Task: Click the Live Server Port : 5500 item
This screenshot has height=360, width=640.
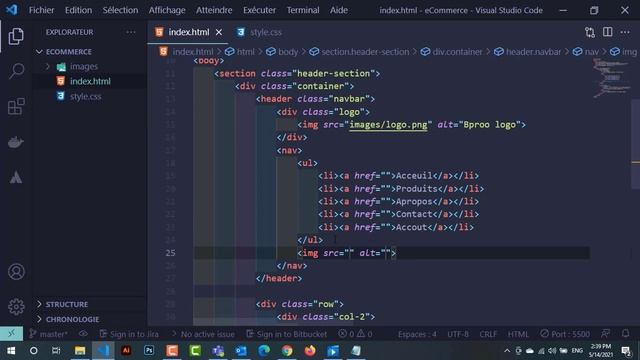Action: (x=565, y=334)
